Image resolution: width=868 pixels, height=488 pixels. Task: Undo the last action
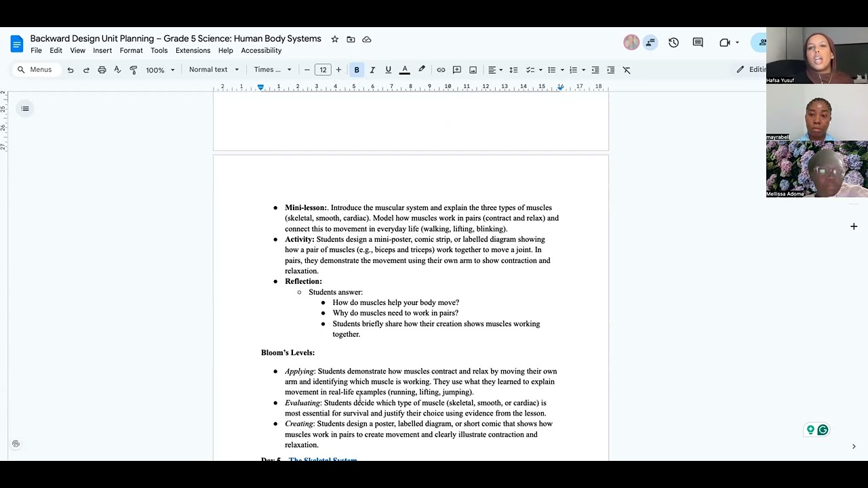point(71,70)
